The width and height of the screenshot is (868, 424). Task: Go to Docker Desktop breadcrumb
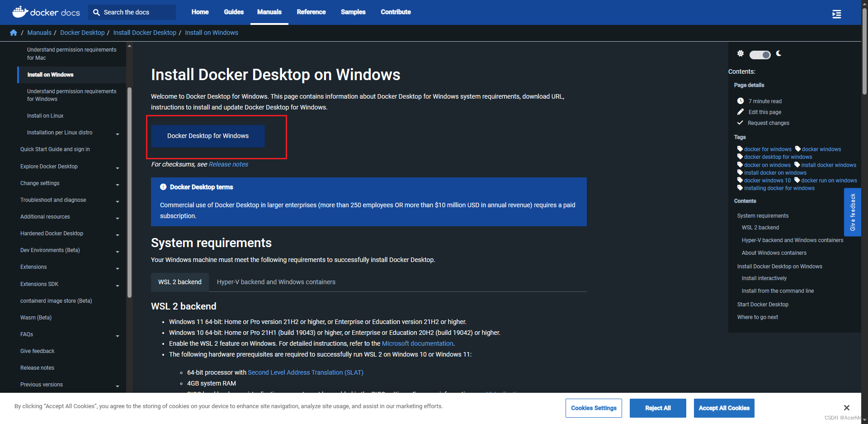click(82, 33)
